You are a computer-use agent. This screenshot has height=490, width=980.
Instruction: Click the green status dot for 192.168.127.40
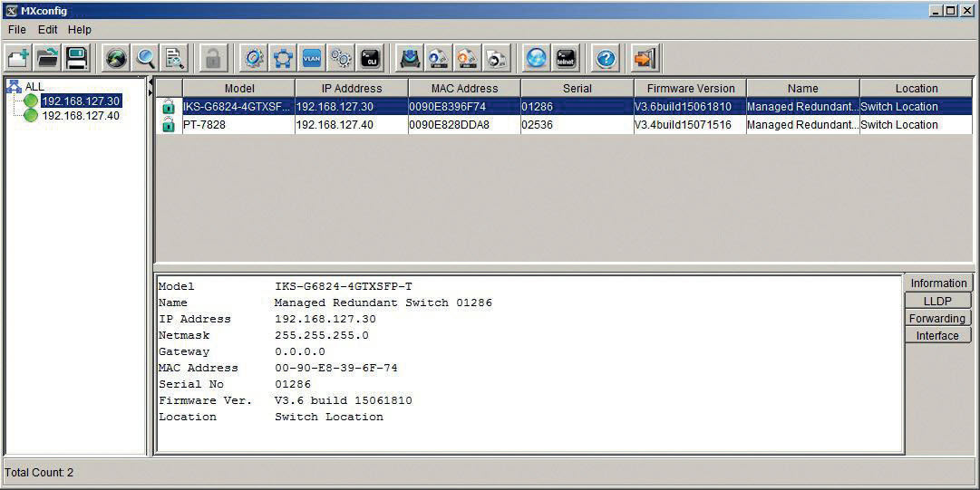click(x=31, y=115)
